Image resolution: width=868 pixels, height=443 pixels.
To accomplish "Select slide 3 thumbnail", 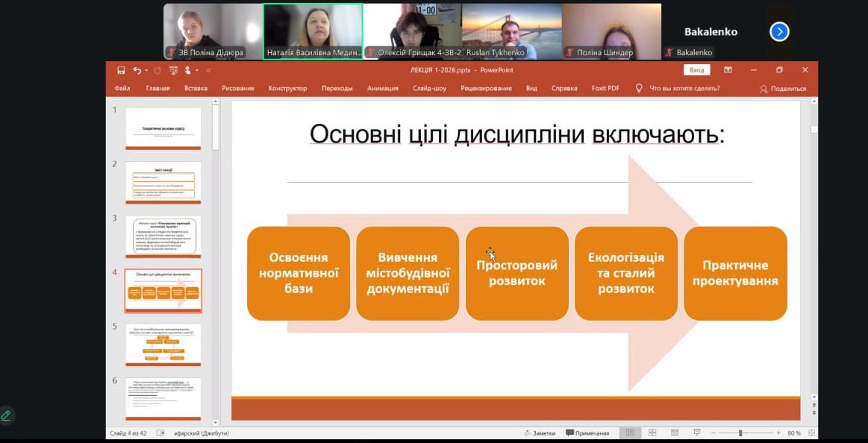I will click(x=163, y=236).
